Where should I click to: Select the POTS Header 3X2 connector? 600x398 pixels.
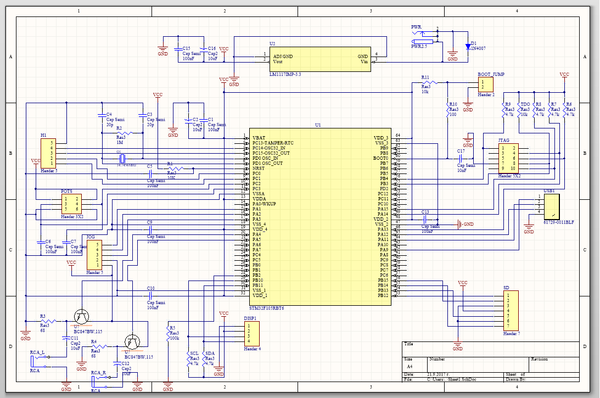tap(71, 204)
